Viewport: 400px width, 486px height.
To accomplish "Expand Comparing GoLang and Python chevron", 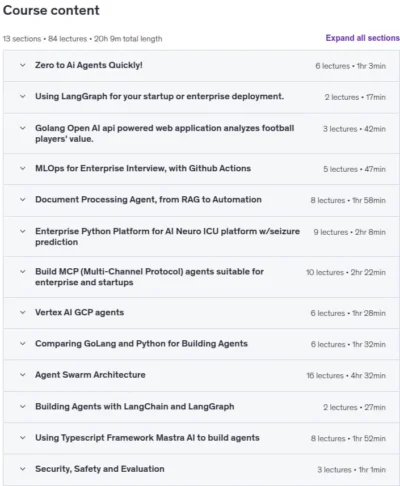I will click(x=23, y=344).
